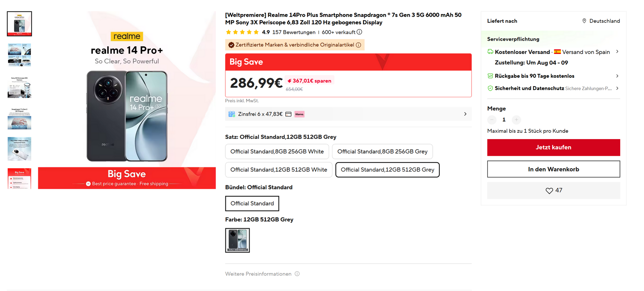Image resolution: width=644 pixels, height=291 pixels.
Task: Click the location pin icon by Deutschland
Action: pos(584,21)
